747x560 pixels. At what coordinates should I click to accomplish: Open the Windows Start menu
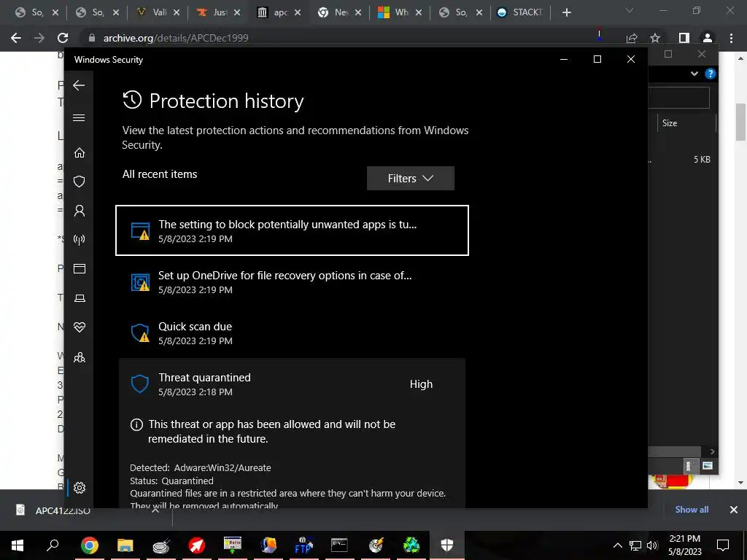[x=18, y=545]
